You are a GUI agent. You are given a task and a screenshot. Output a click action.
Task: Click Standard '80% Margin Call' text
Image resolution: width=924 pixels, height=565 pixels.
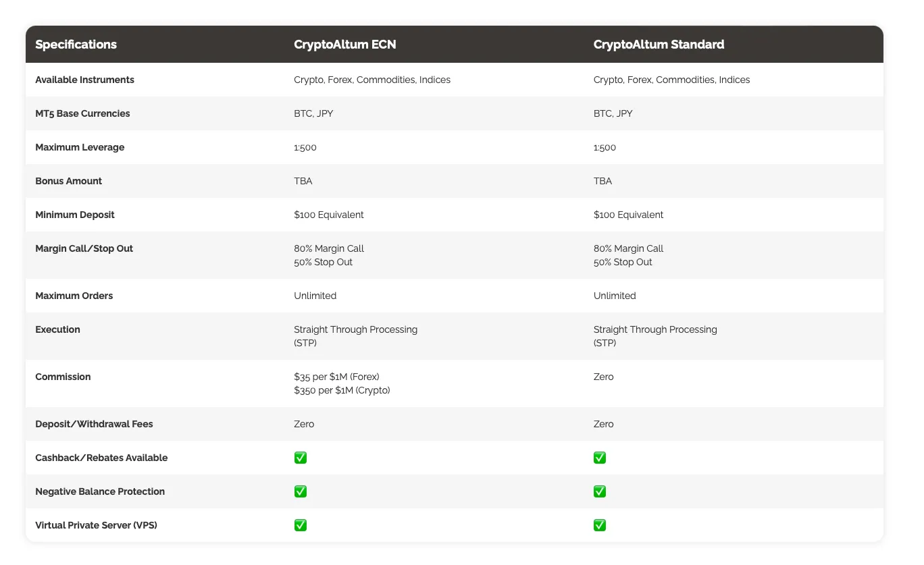point(628,248)
